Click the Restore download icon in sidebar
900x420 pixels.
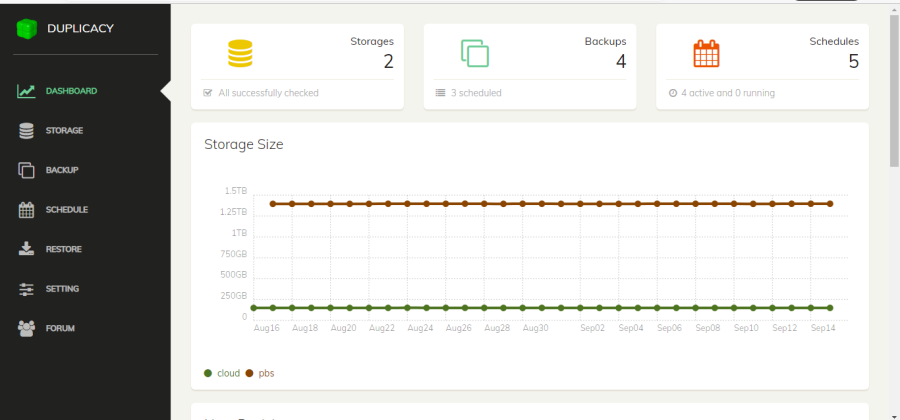tap(27, 249)
